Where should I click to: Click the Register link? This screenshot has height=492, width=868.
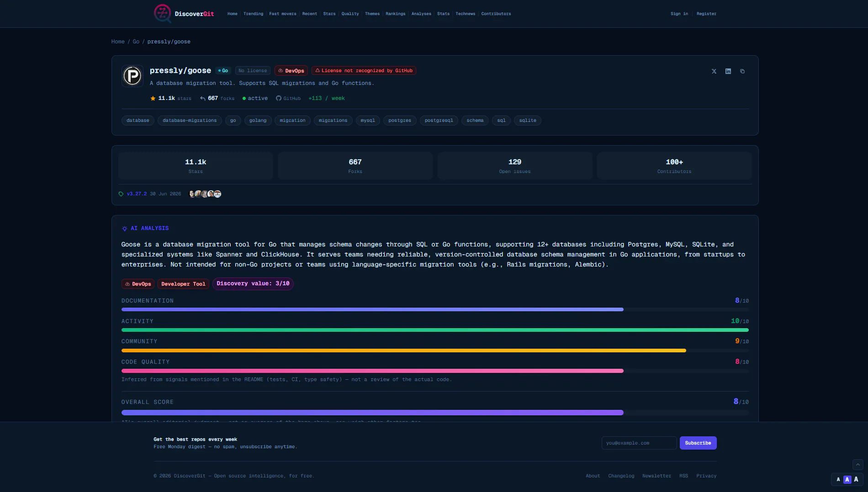[x=707, y=14]
